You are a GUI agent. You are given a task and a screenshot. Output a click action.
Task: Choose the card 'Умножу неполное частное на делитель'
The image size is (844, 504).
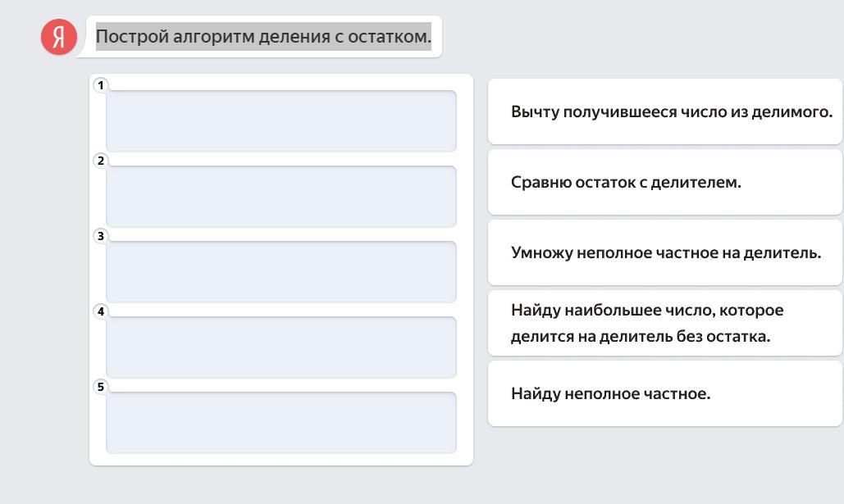(665, 252)
